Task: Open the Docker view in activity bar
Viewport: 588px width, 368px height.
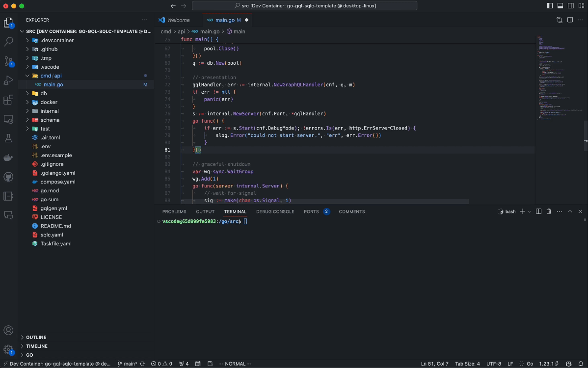Action: pyautogui.click(x=8, y=158)
